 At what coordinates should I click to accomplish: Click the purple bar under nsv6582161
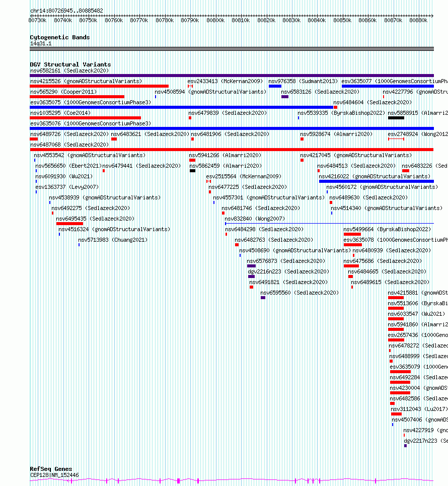[232, 76]
